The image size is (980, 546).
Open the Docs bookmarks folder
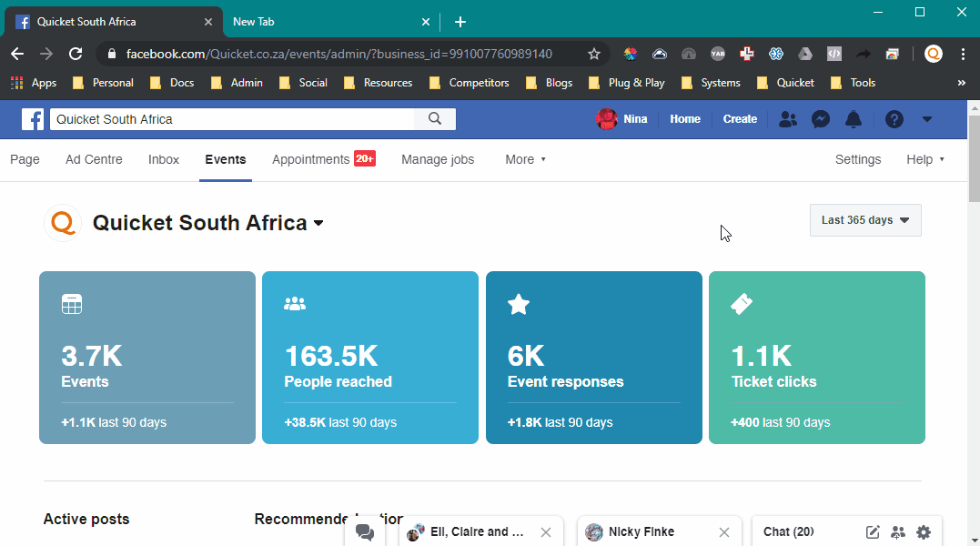173,83
